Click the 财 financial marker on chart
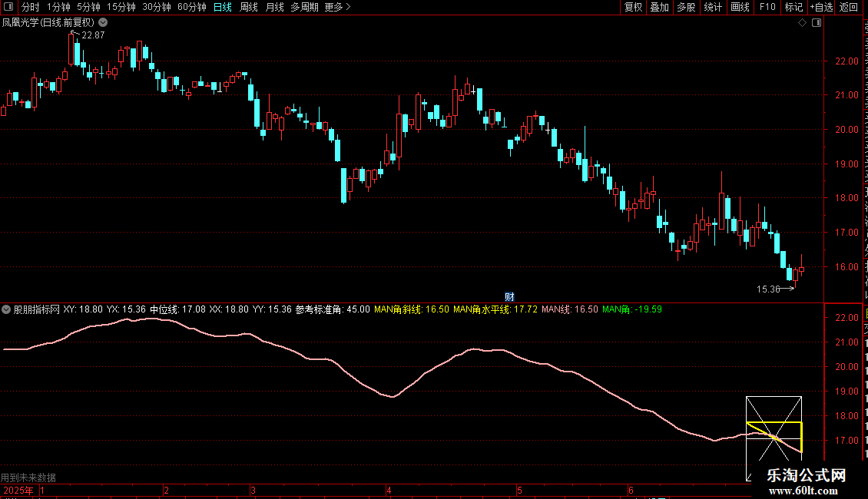868x499 pixels. click(509, 297)
